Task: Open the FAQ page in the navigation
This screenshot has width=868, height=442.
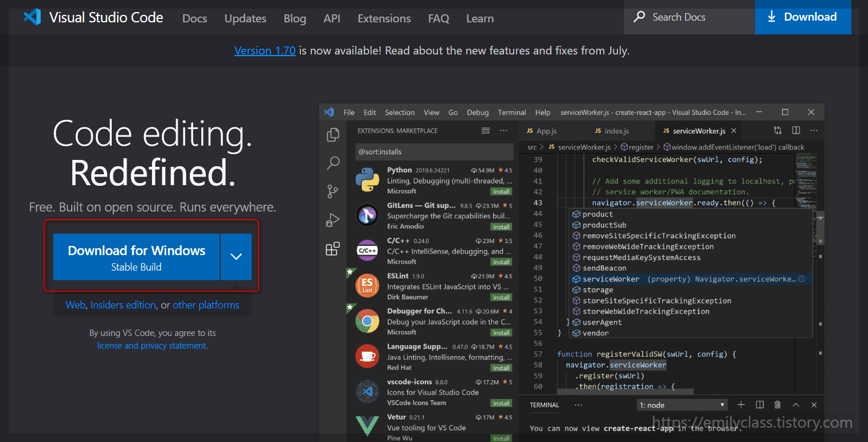Action: click(439, 18)
